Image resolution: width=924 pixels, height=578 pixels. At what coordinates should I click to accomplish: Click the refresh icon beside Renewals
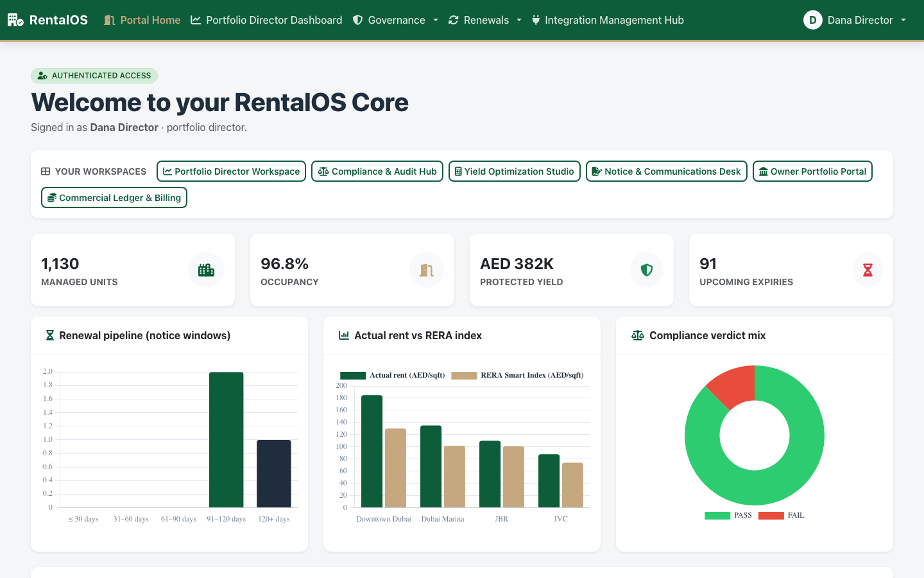coord(453,20)
